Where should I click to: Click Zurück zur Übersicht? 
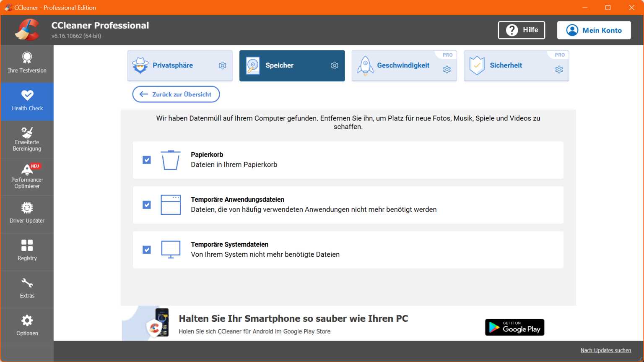click(x=176, y=94)
